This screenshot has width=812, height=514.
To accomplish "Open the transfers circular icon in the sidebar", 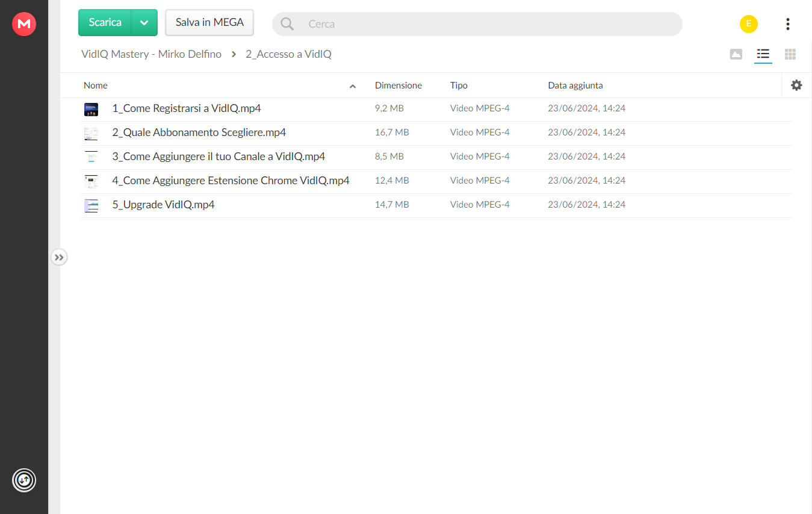I will point(24,480).
